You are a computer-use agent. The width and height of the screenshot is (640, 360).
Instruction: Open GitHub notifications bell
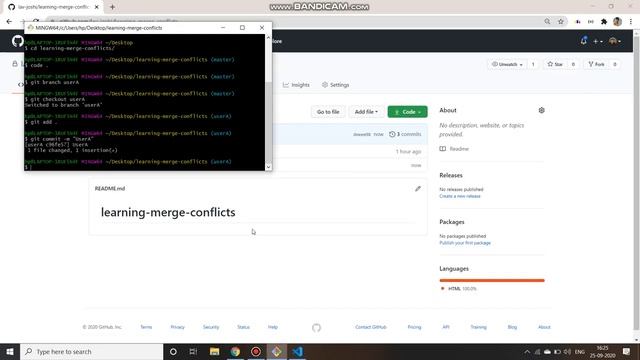[584, 41]
